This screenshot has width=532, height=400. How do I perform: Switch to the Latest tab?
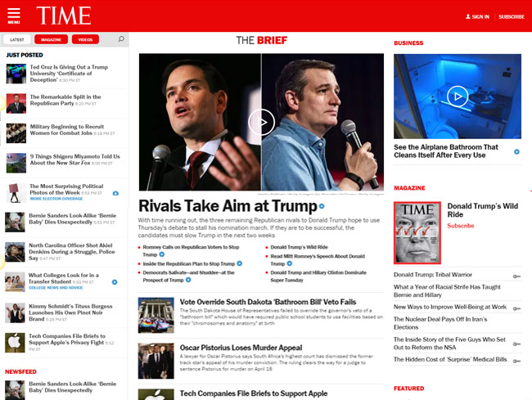coord(17,39)
